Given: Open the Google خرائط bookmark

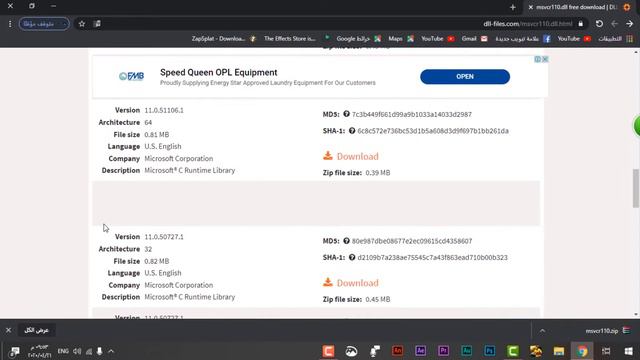Looking at the screenshot, I should 358,39.
